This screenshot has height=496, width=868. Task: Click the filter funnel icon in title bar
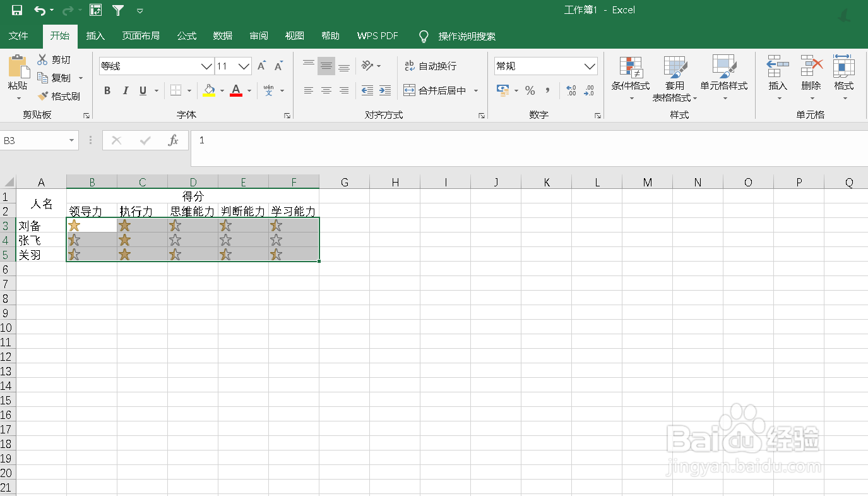(118, 10)
